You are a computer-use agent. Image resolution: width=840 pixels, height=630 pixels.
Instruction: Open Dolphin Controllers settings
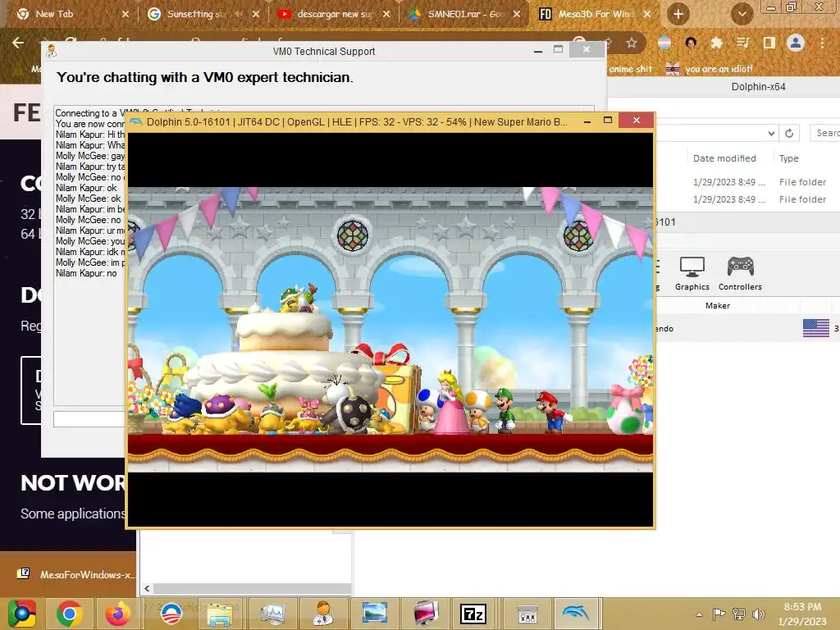740,274
